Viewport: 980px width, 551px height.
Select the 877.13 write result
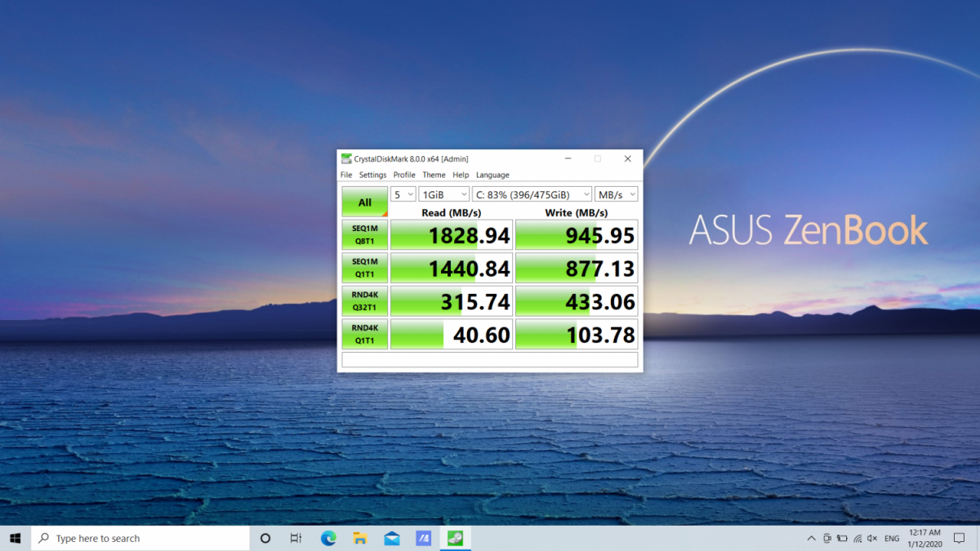pos(577,268)
